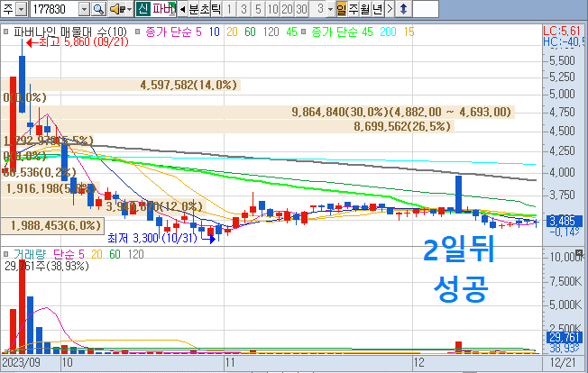Choose interval button 30
The height and width of the screenshot is (373, 588).
301,9
